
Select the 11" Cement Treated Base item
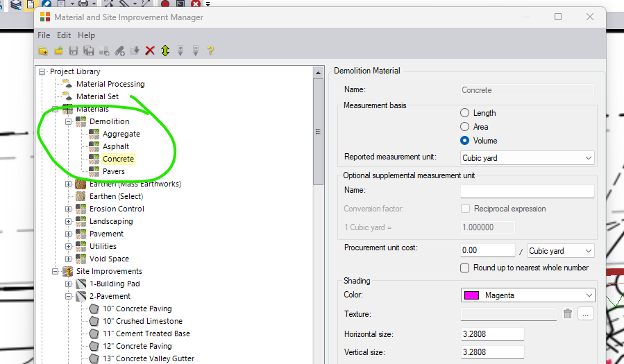(x=146, y=333)
